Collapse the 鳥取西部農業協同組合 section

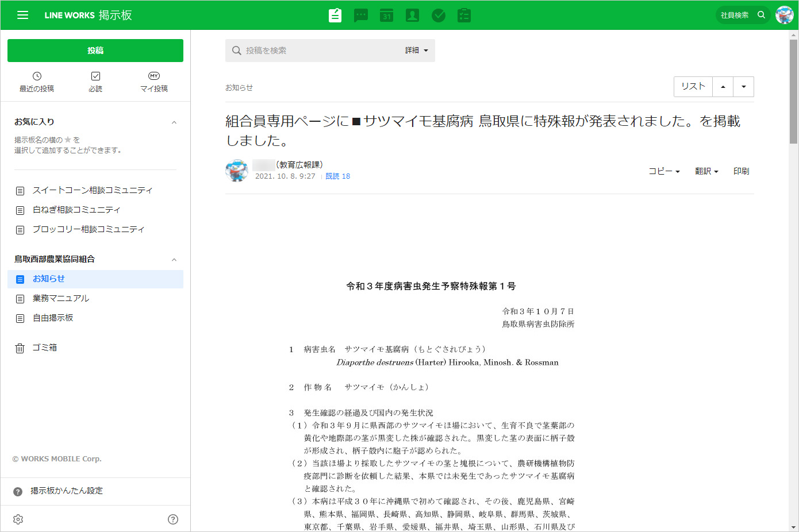pyautogui.click(x=174, y=260)
